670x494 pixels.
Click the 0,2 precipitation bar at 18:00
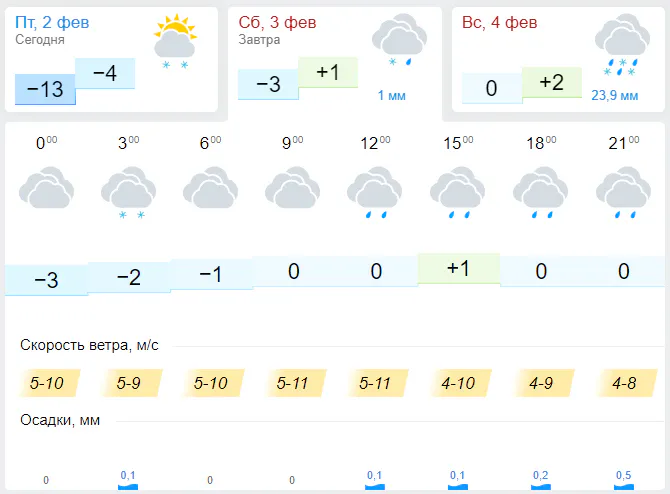[540, 483]
